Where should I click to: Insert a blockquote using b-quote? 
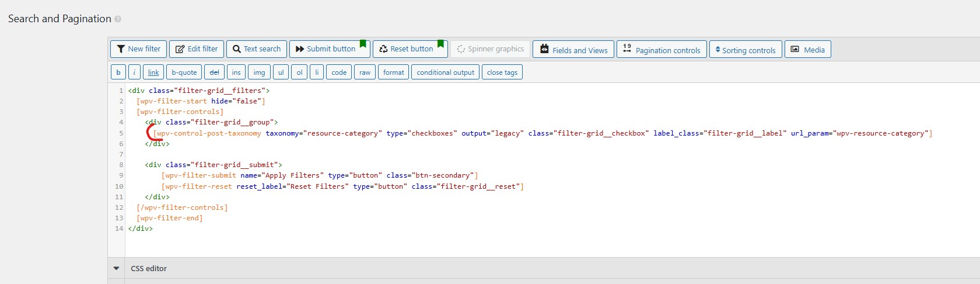(184, 72)
